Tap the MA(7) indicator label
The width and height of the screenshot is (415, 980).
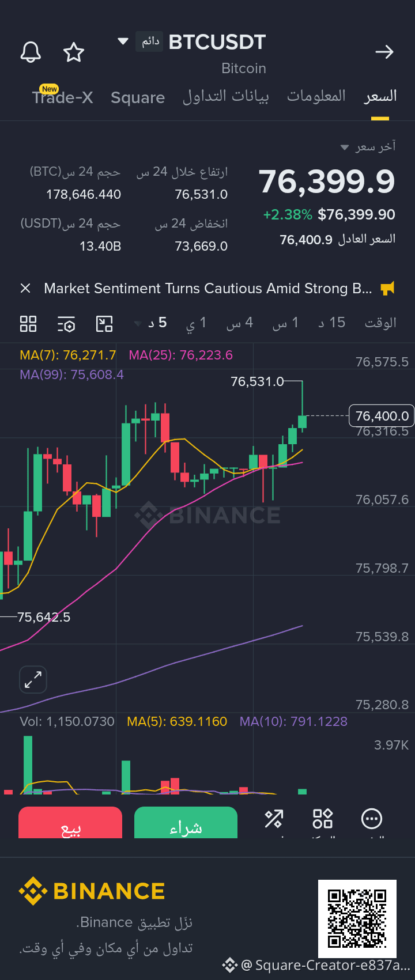coord(68,355)
